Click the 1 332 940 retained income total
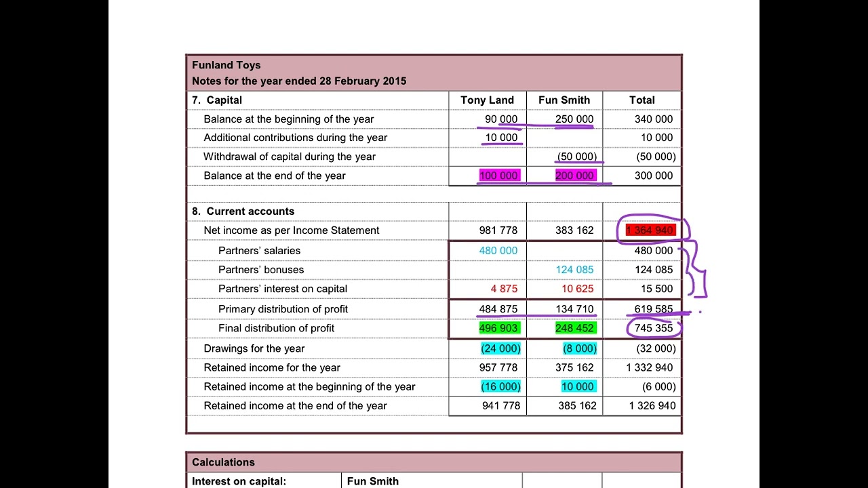This screenshot has width=868, height=488. pyautogui.click(x=650, y=367)
